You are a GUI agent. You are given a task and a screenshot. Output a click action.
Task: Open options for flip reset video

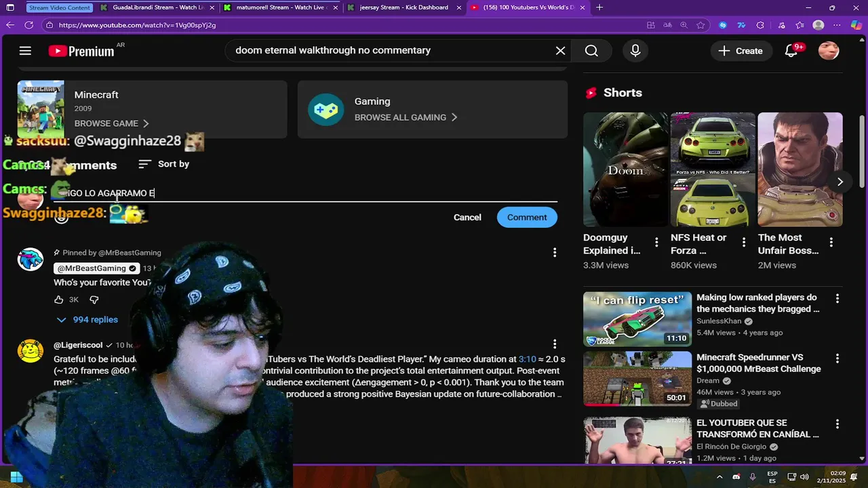pyautogui.click(x=837, y=298)
